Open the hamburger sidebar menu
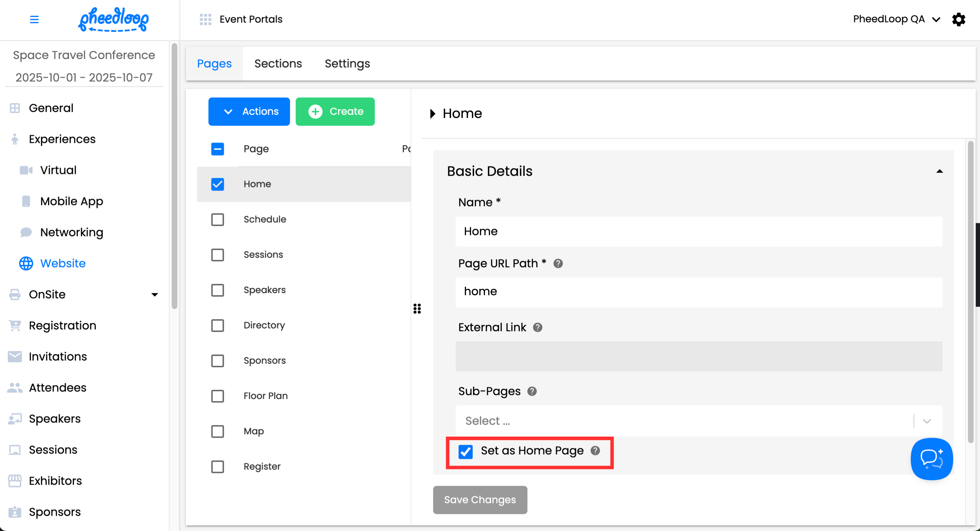Screen dimensions: 980x531 coord(34,19)
